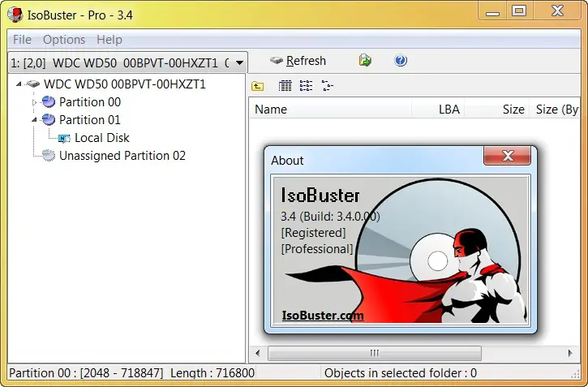This screenshot has height=387, width=588.
Task: Select Partition 00 in the tree
Action: click(x=90, y=102)
